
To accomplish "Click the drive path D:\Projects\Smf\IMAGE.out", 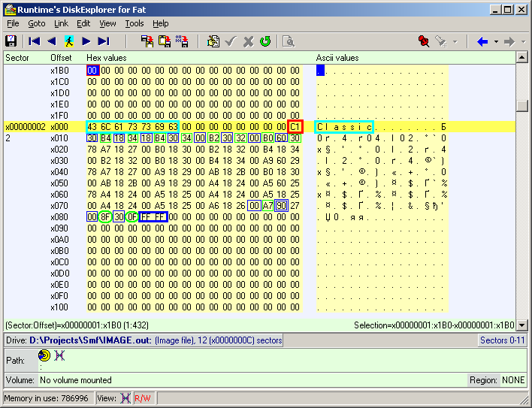I will [90, 340].
